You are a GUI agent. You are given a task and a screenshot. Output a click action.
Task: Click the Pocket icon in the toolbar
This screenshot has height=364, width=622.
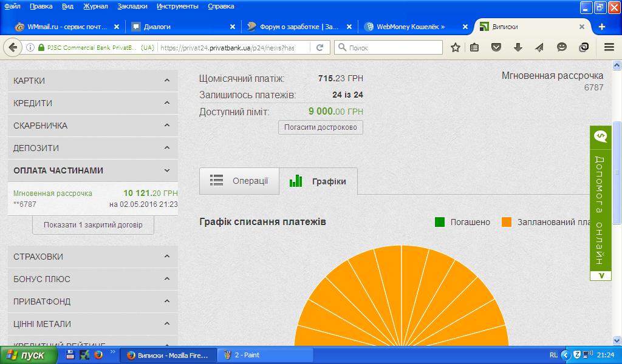coord(496,47)
